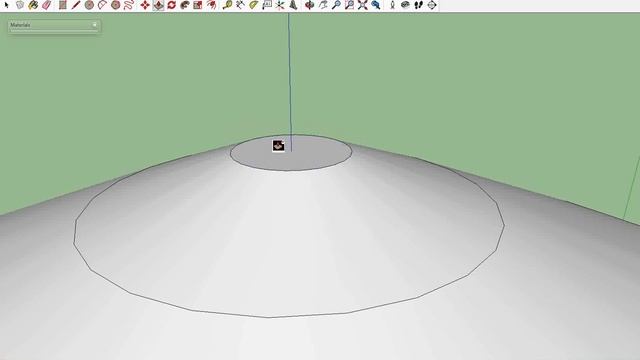This screenshot has height=360, width=640.
Task: Select the Zoom Window tool
Action: click(349, 5)
